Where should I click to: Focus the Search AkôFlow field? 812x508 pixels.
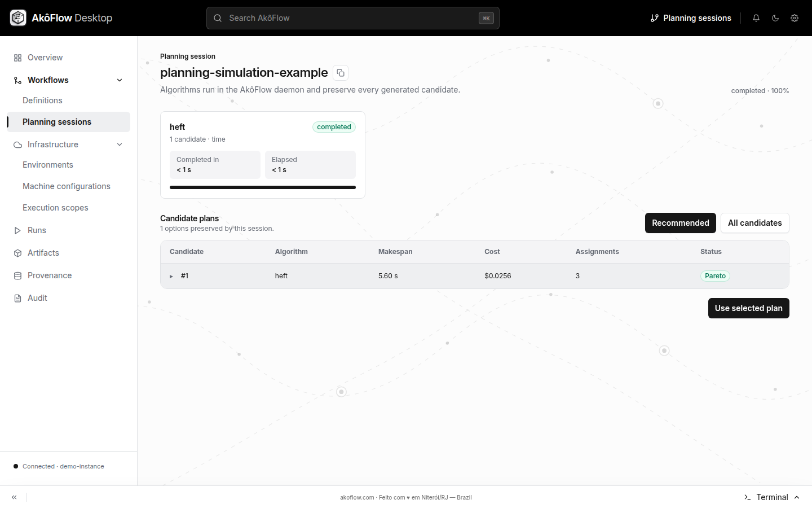[x=353, y=18]
